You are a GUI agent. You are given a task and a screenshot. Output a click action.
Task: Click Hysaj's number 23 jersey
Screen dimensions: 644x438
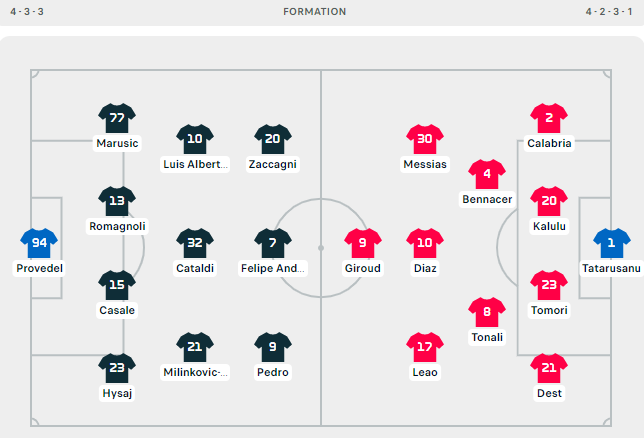(117, 368)
